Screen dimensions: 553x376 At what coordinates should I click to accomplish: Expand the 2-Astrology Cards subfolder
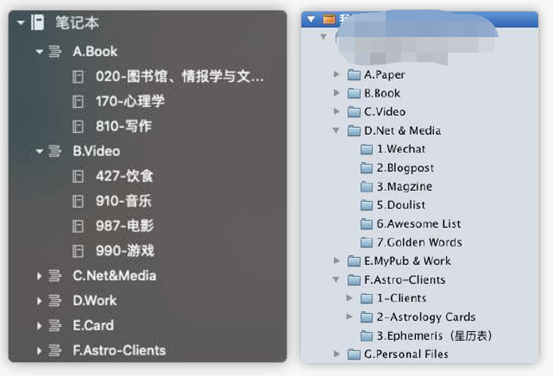tap(350, 317)
